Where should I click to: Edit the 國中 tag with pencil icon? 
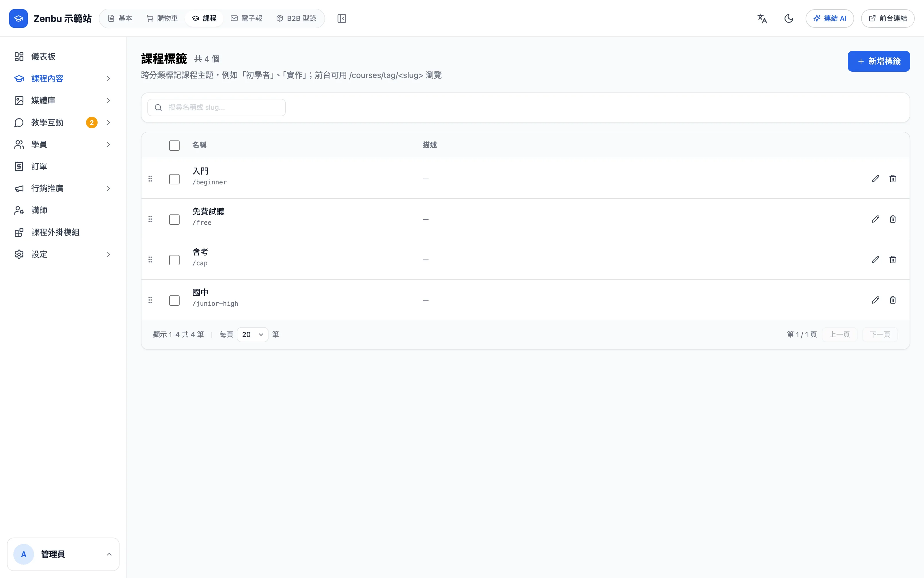coord(875,301)
